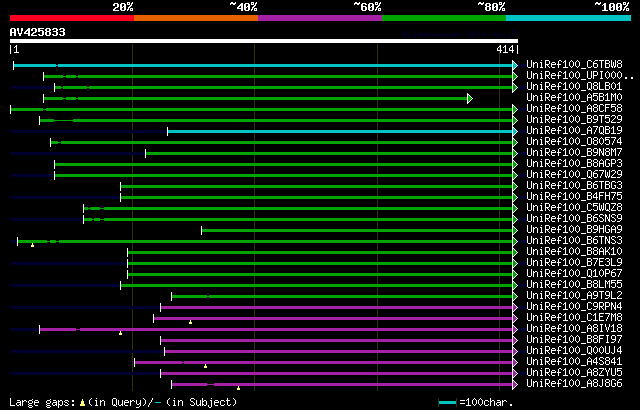This screenshot has height=410, width=640.
Task: Open the UniRef100_Q8LB01 hit label
Action: coord(574,86)
